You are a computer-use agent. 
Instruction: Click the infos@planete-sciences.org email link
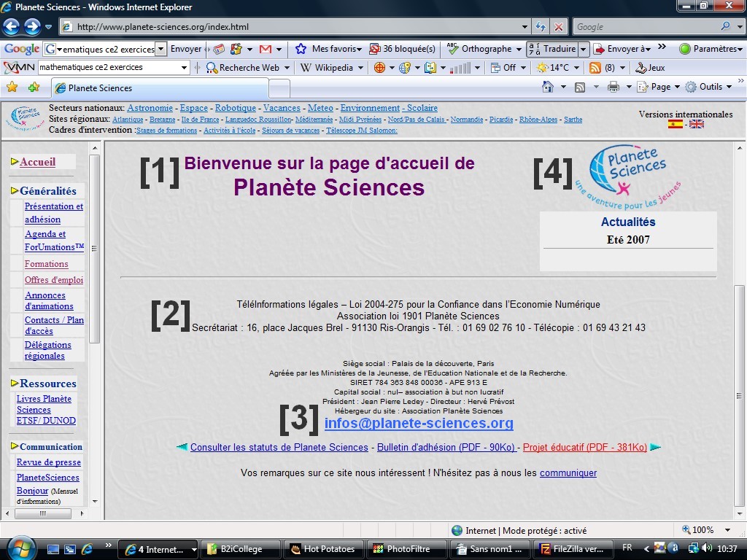419,423
